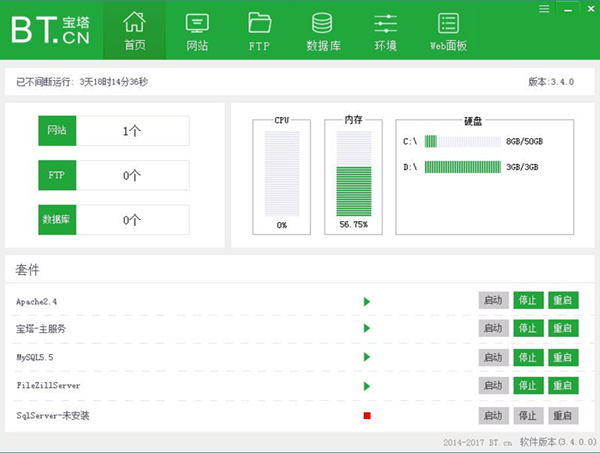
Task: Click the 8GB/50GB disk size text
Action: click(x=524, y=142)
